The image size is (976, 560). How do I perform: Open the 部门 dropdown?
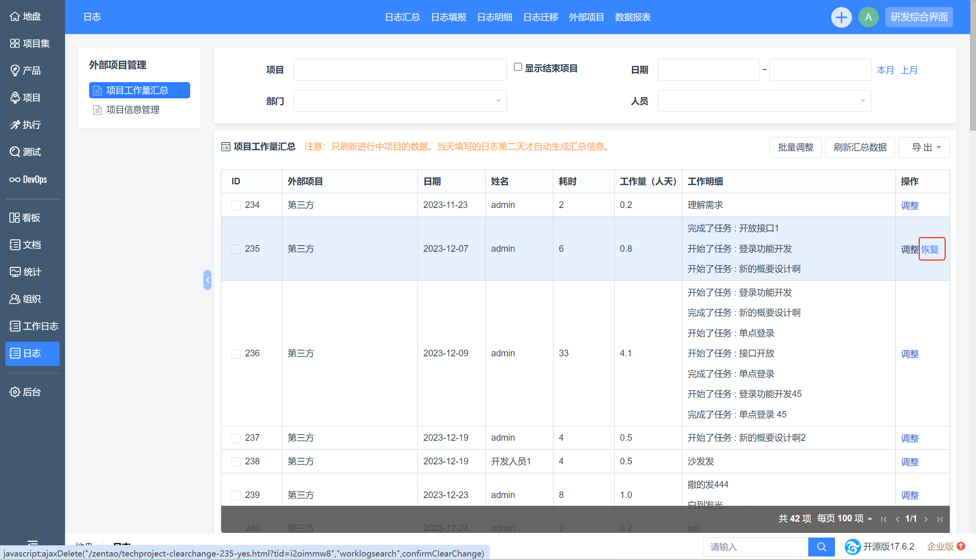[400, 101]
